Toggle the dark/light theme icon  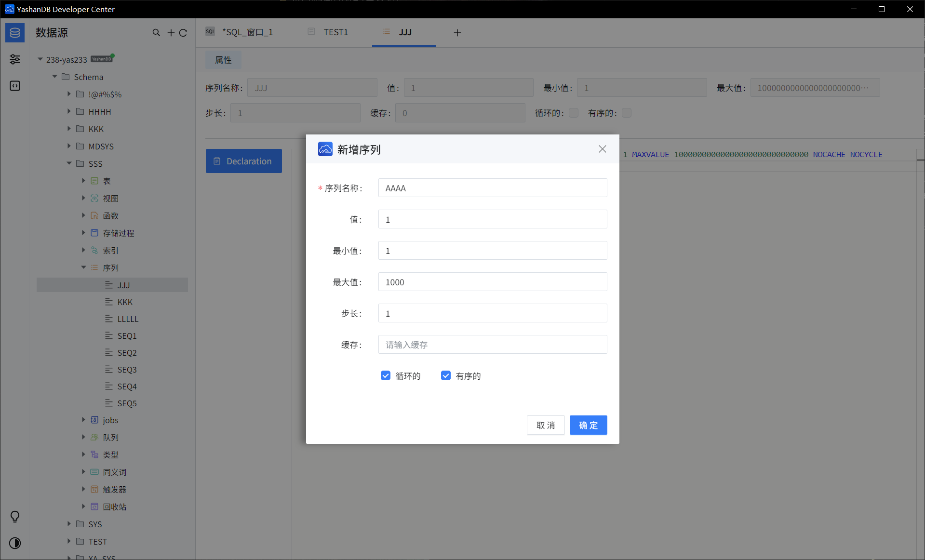(15, 543)
